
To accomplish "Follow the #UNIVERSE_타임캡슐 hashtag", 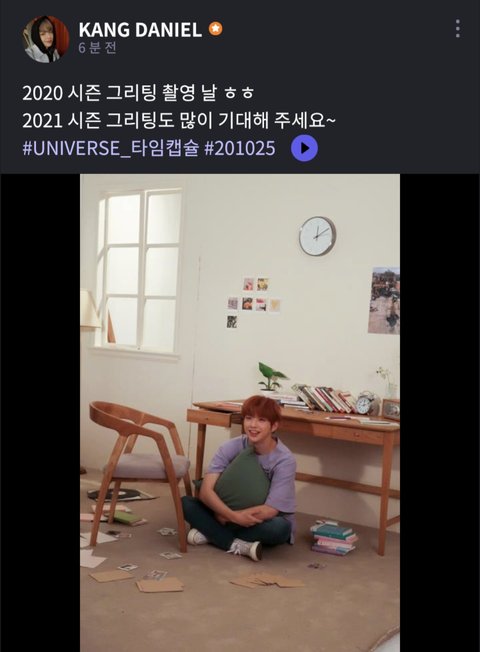I will tap(110, 148).
